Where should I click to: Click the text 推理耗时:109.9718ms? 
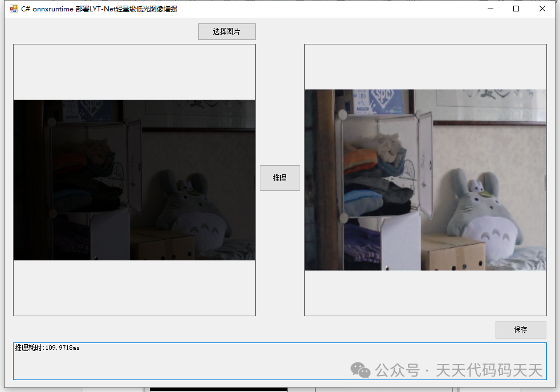click(47, 348)
